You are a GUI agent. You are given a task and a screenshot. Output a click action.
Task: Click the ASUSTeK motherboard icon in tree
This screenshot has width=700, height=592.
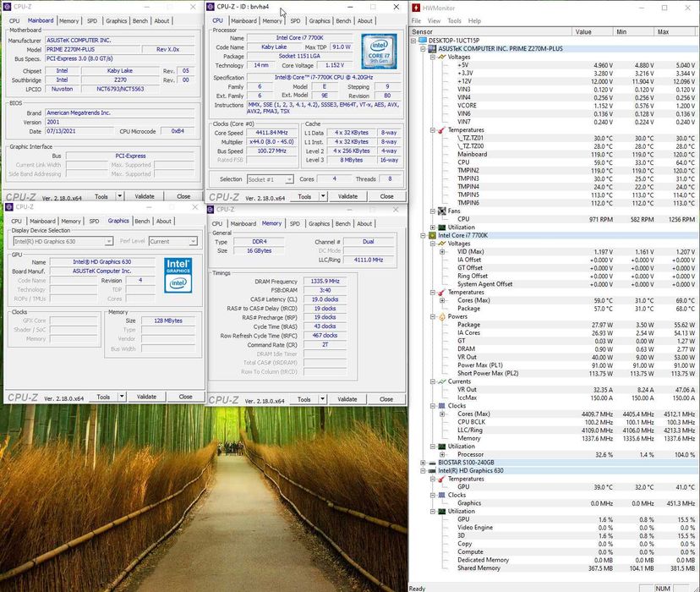click(432, 49)
